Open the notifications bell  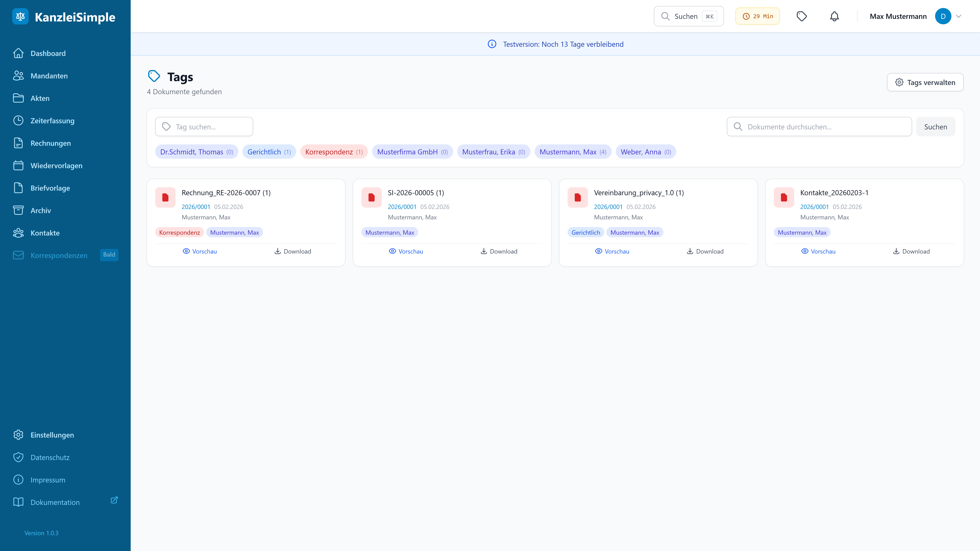click(x=834, y=16)
